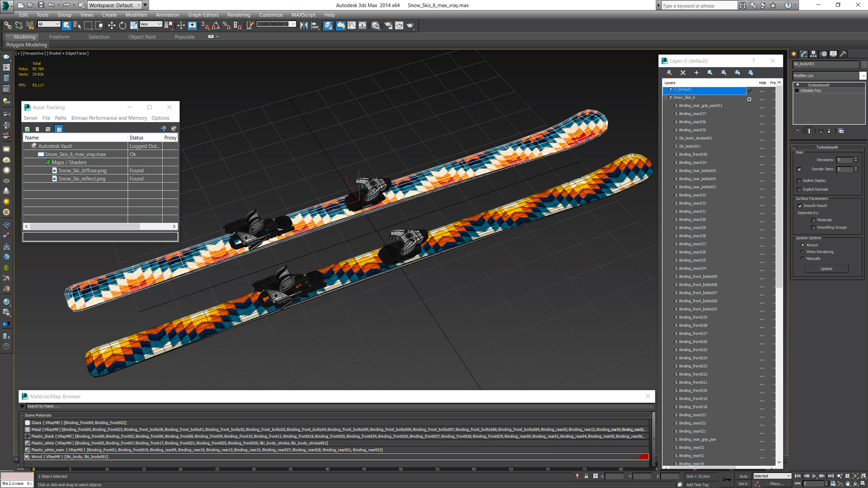
Task: Click the object color swatch beside Ski_body001
Action: 864,64
